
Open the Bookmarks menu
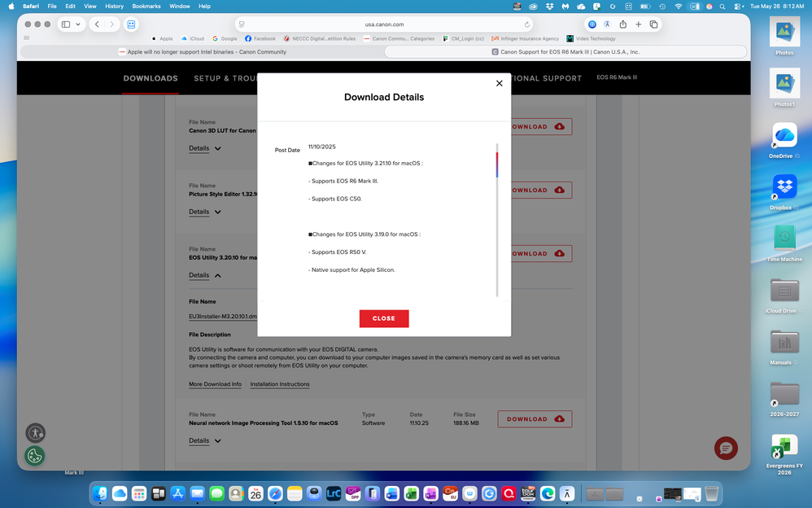(146, 7)
